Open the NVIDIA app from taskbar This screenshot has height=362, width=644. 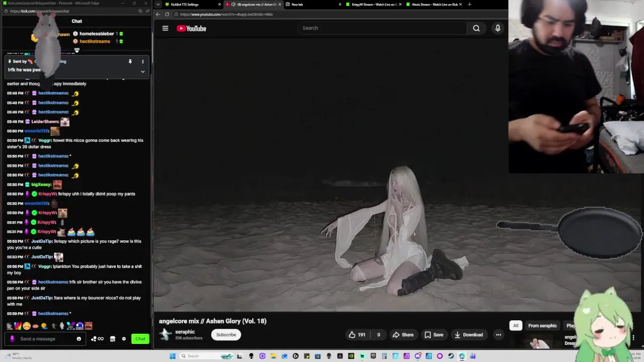pyautogui.click(x=351, y=356)
